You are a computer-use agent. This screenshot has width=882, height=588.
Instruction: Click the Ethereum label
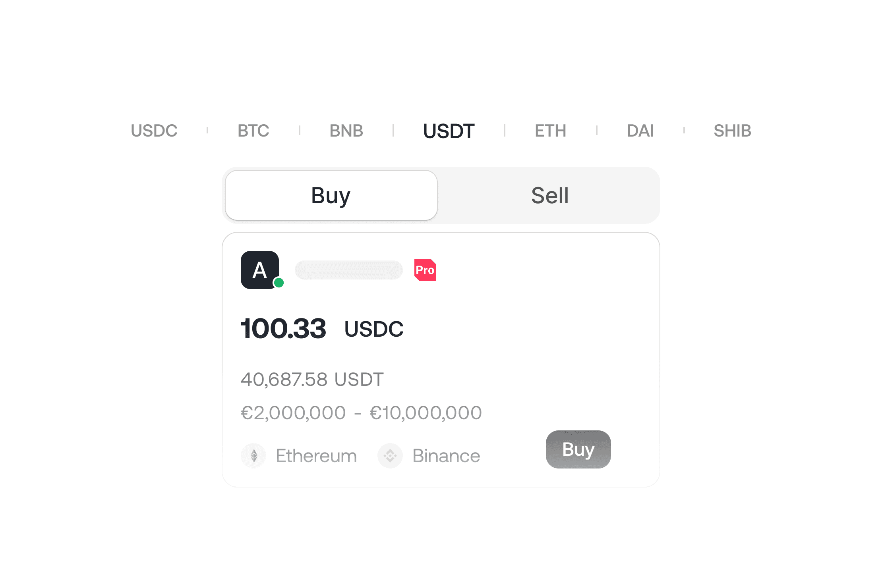(x=316, y=456)
